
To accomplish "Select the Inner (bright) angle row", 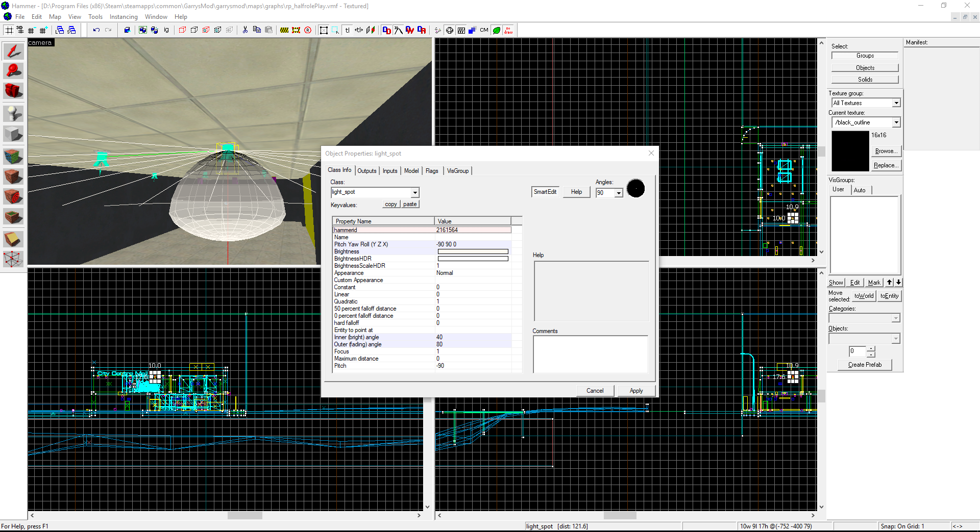I will click(x=422, y=337).
